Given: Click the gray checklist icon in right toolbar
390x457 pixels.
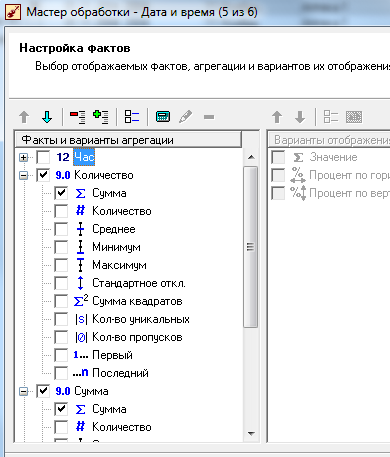Looking at the screenshot, I should (331, 117).
